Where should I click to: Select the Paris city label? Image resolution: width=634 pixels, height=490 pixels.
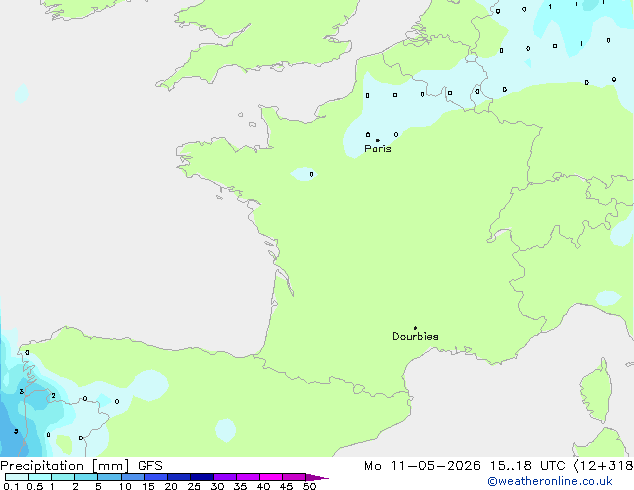coord(378,148)
